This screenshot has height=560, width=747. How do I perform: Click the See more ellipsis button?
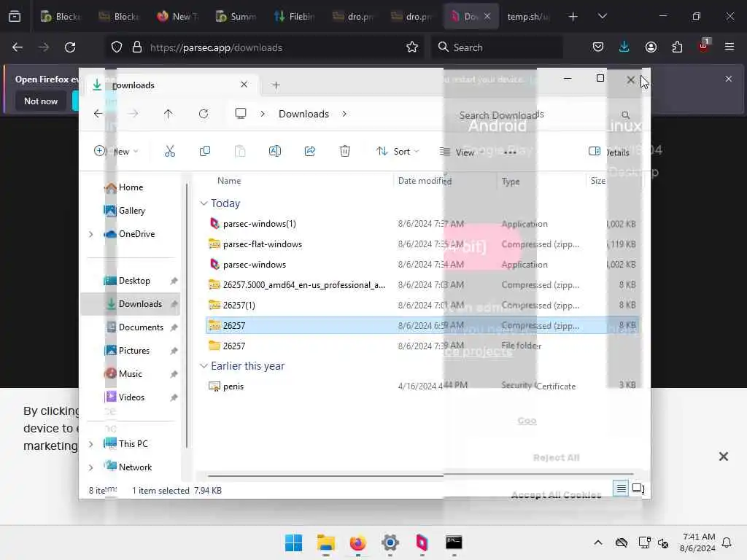tap(510, 152)
